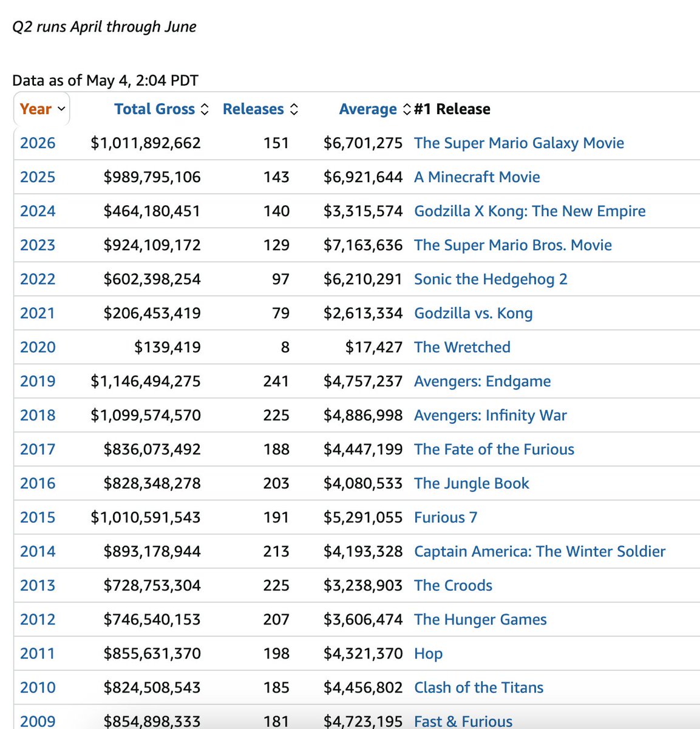Open the 2017 year link
The height and width of the screenshot is (729, 700).
pyautogui.click(x=38, y=450)
